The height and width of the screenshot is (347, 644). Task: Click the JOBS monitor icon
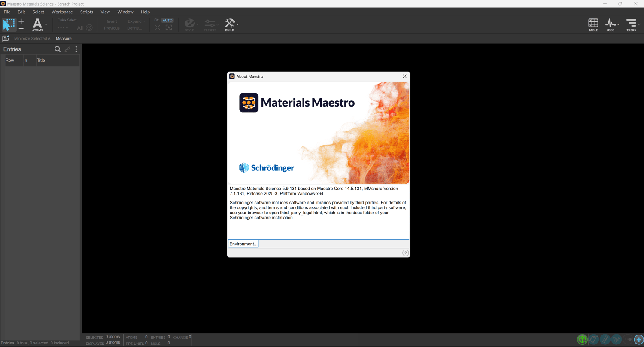click(610, 25)
